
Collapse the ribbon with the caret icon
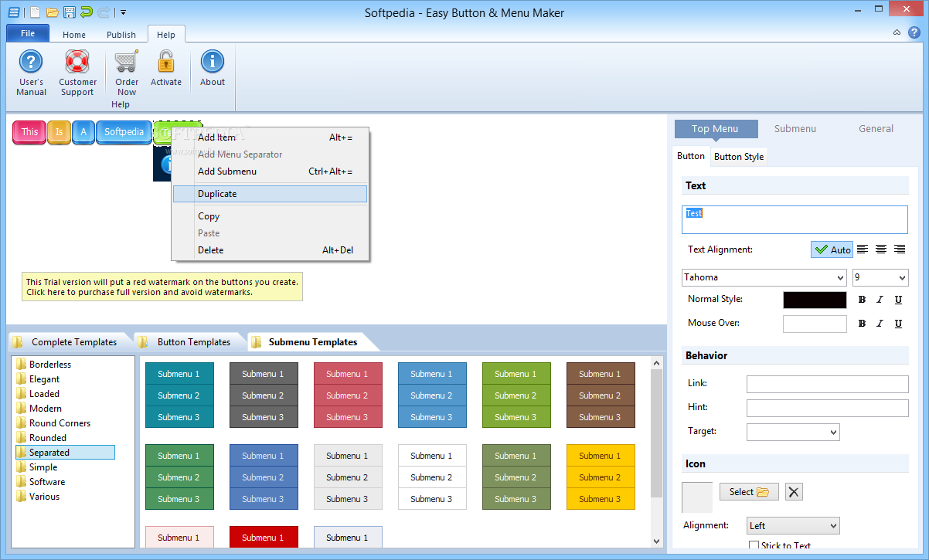897,33
